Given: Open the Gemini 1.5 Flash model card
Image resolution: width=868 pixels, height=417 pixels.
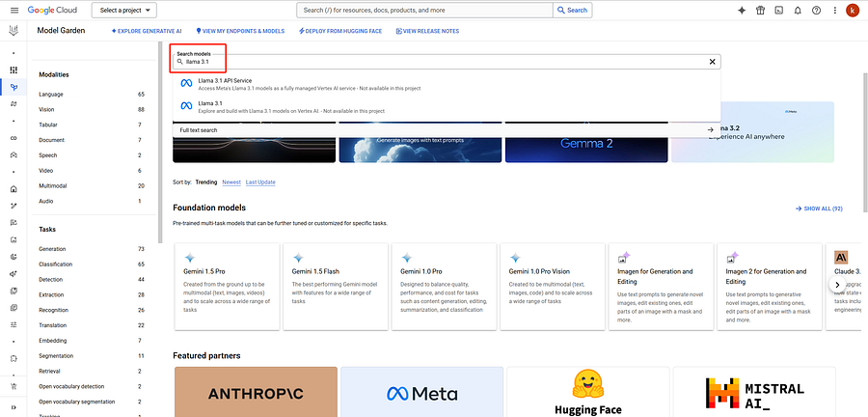Looking at the screenshot, I should tap(335, 287).
